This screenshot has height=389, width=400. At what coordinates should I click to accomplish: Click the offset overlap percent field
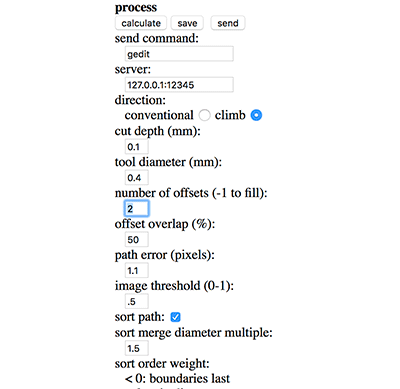point(136,239)
